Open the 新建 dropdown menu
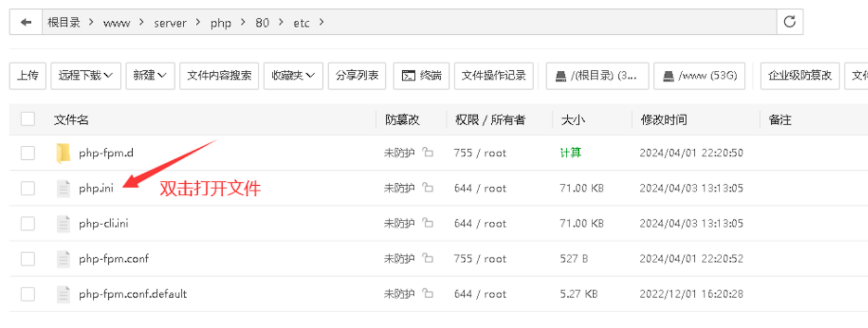 point(150,76)
